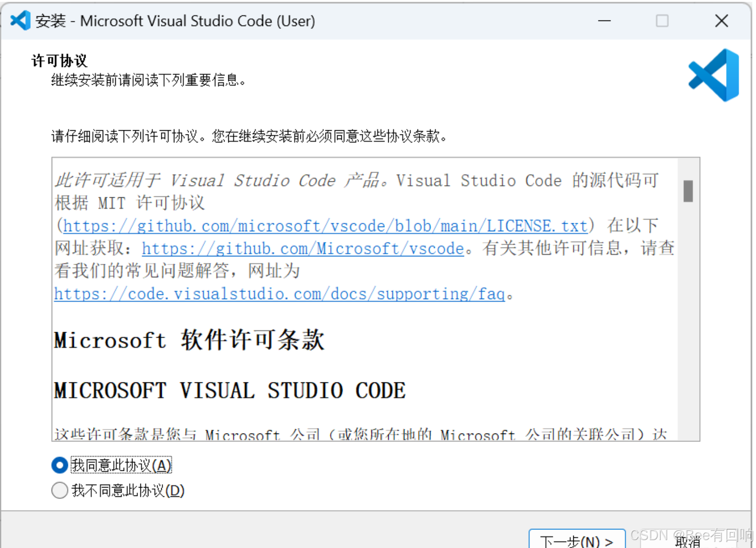Click the "MICROSOFT VISUAL STUDIO CODE" heading
This screenshot has width=756, height=548.
[x=229, y=391]
